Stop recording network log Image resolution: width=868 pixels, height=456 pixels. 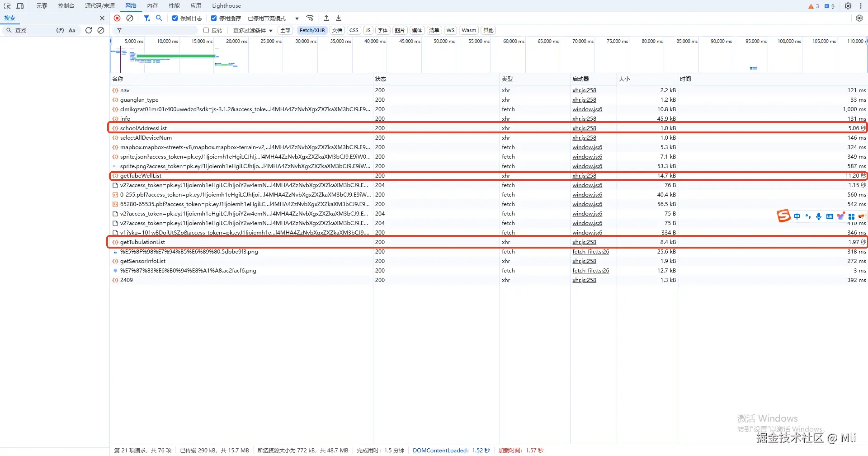tap(117, 18)
